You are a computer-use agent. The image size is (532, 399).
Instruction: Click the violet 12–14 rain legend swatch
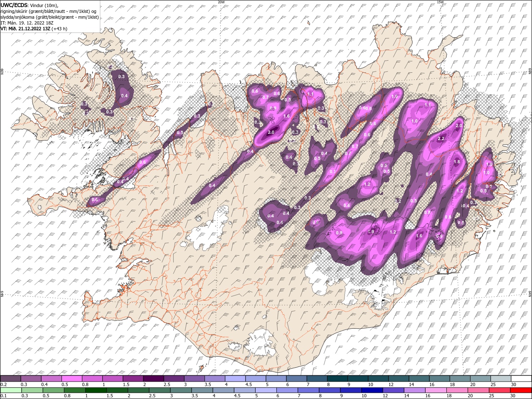point(393,390)
